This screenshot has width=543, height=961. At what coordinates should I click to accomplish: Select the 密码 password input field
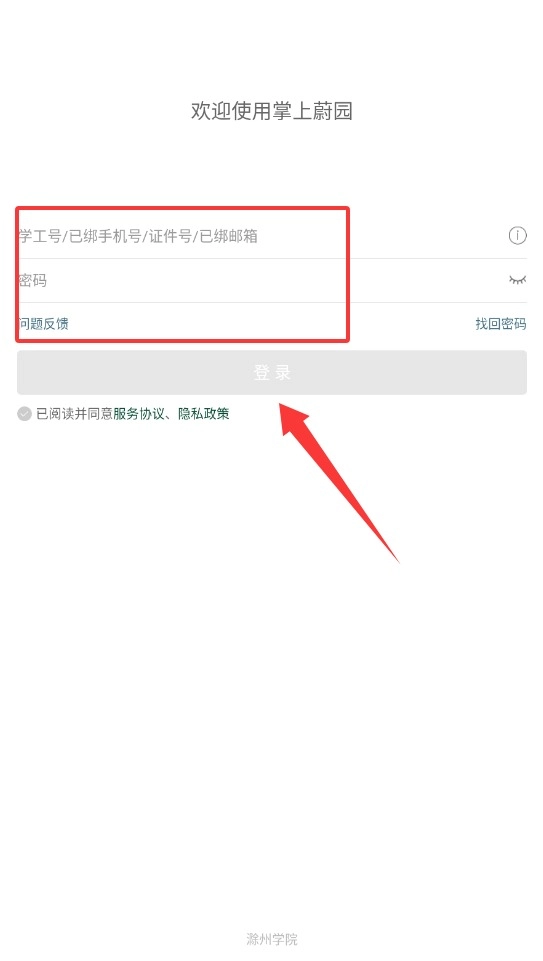coord(272,280)
